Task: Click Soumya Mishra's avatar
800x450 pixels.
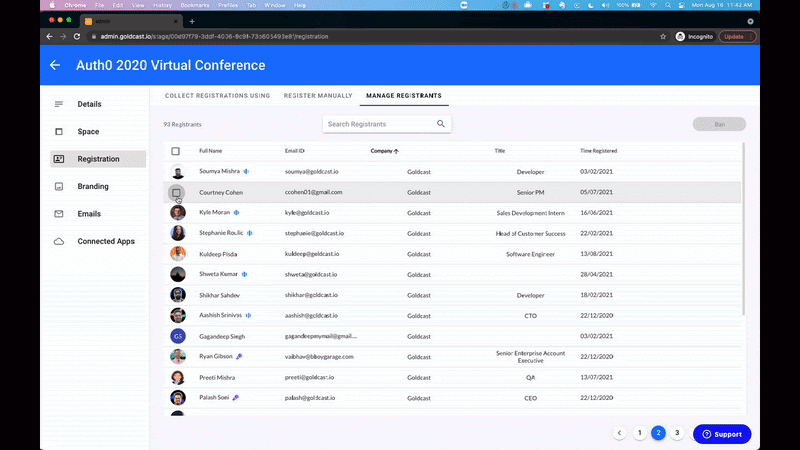Action: tap(178, 172)
